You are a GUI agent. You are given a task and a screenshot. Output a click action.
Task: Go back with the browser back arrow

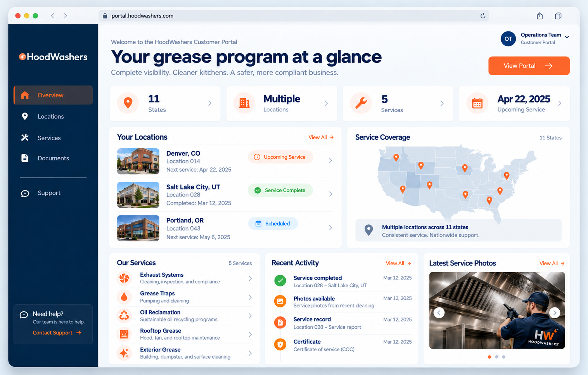52,16
